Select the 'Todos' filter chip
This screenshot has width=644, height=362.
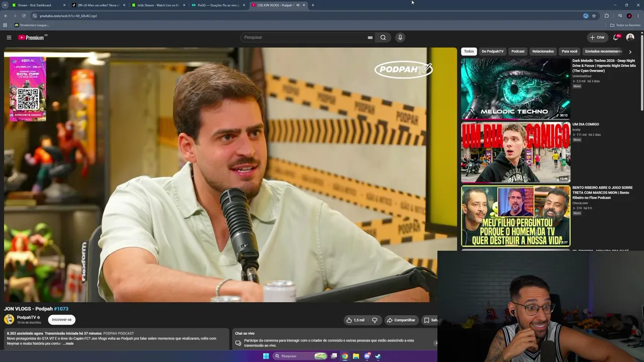pos(469,51)
